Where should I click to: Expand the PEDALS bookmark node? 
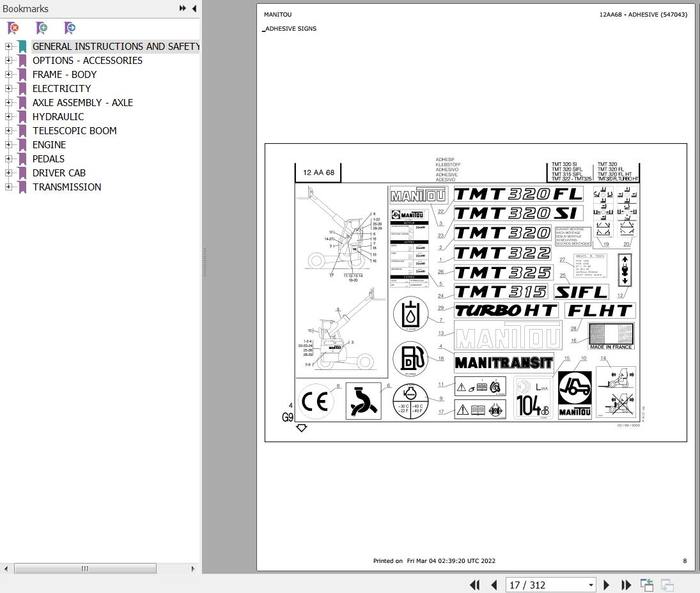pos(8,159)
